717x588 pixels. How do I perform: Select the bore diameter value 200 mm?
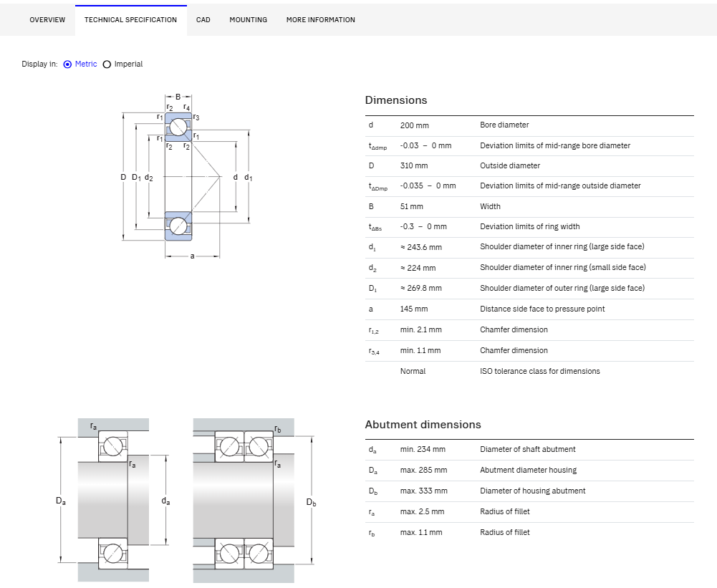(414, 125)
